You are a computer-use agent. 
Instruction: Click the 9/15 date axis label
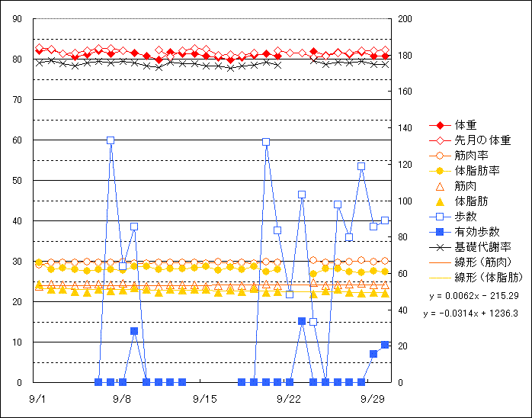204,399
